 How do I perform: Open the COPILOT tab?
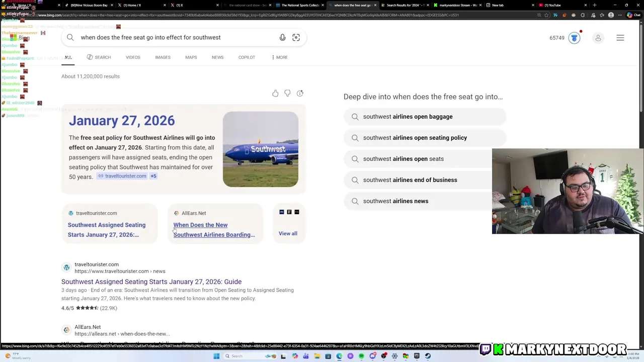click(247, 57)
